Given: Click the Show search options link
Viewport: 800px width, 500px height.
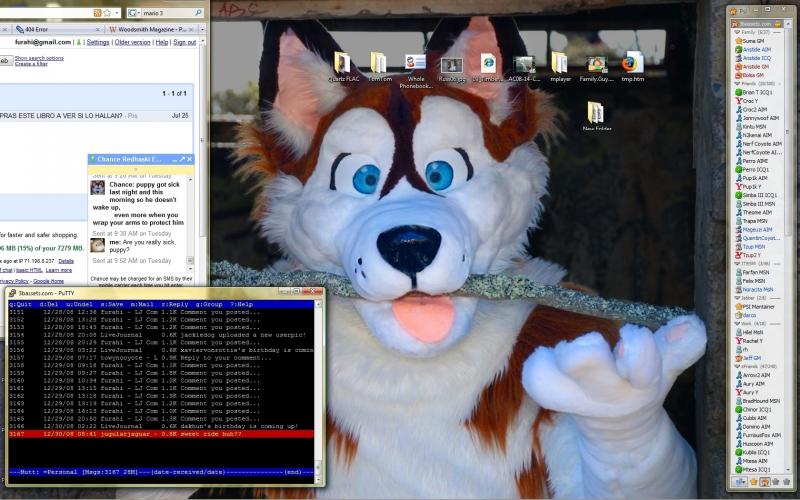Looking at the screenshot, I should click(38, 58).
